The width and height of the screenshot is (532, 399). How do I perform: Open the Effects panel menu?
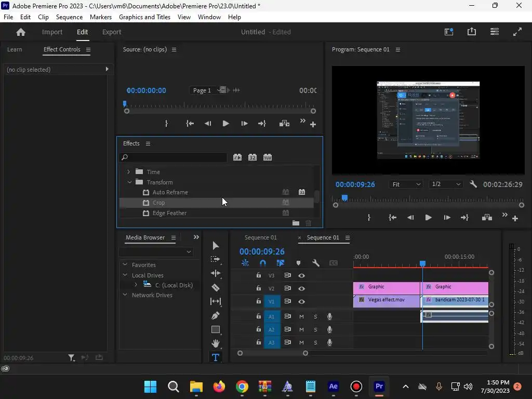click(x=148, y=143)
